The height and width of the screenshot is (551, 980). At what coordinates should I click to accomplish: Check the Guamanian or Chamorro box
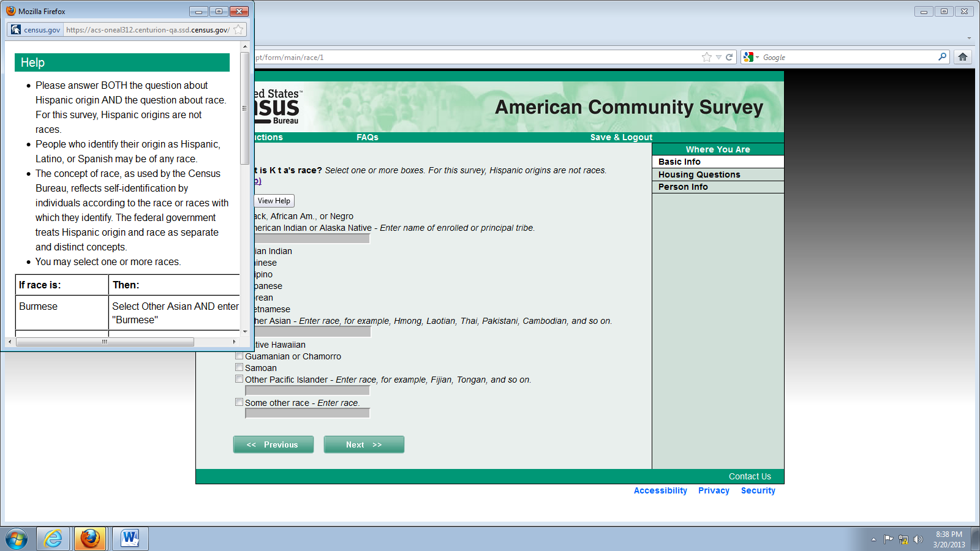pyautogui.click(x=239, y=356)
